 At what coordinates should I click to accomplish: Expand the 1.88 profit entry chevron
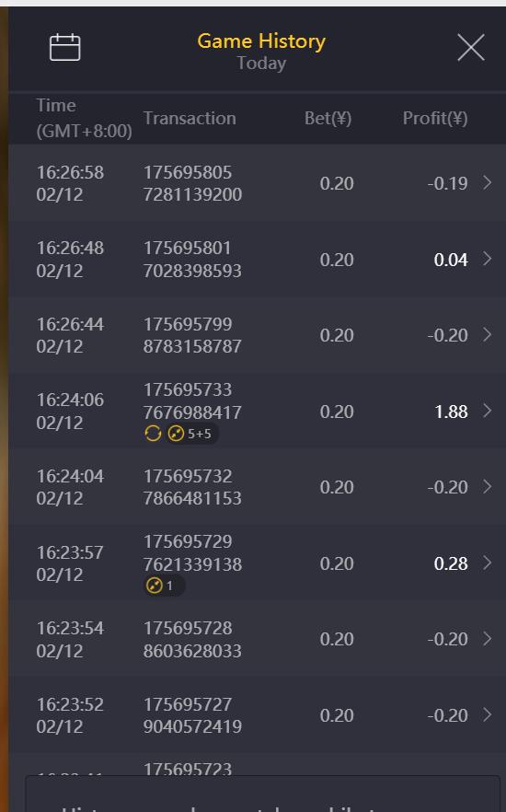pyautogui.click(x=487, y=411)
